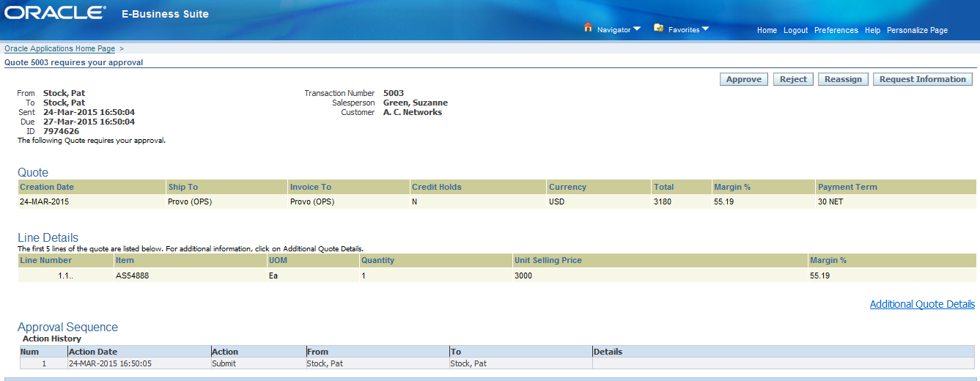This screenshot has width=980, height=381.
Task: Click UOM value Ea
Action: (273, 275)
